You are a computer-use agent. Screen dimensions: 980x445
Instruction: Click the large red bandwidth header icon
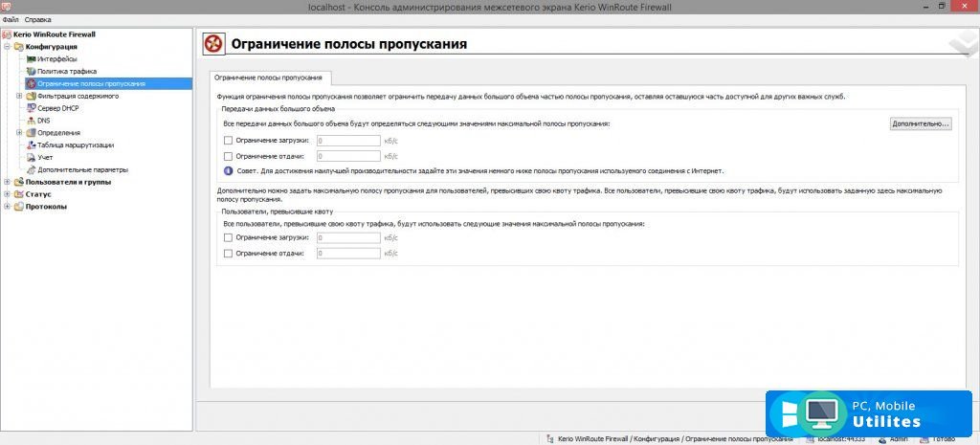coord(213,44)
